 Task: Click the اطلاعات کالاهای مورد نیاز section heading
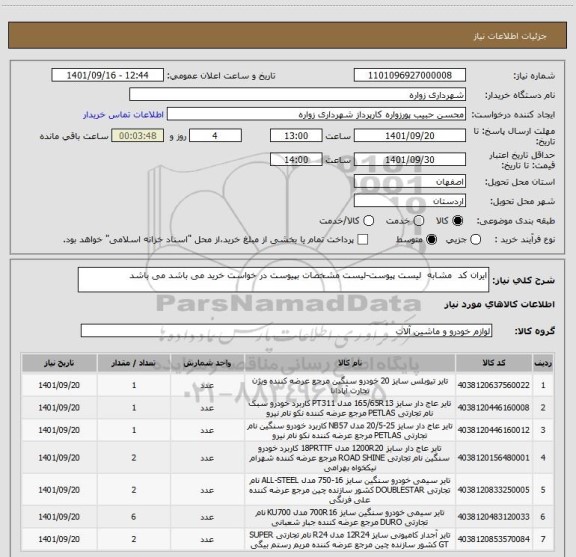click(x=500, y=305)
